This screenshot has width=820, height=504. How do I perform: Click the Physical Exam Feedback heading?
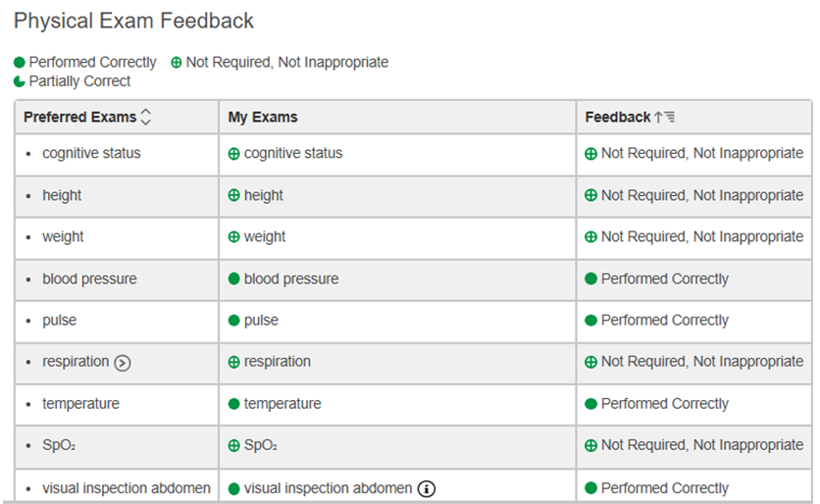133,21
